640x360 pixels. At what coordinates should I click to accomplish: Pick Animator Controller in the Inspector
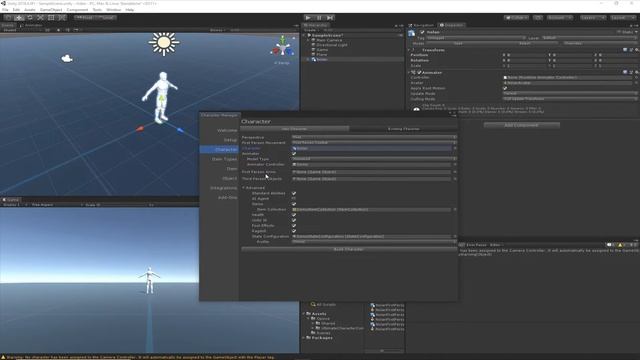pos(636,77)
